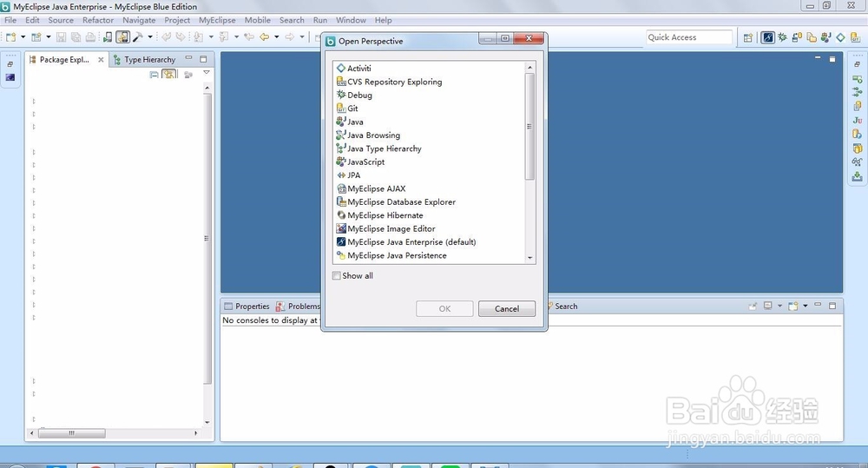The height and width of the screenshot is (468, 868).
Task: Select MyEclipse Database Explorer perspective
Action: [x=396, y=202]
